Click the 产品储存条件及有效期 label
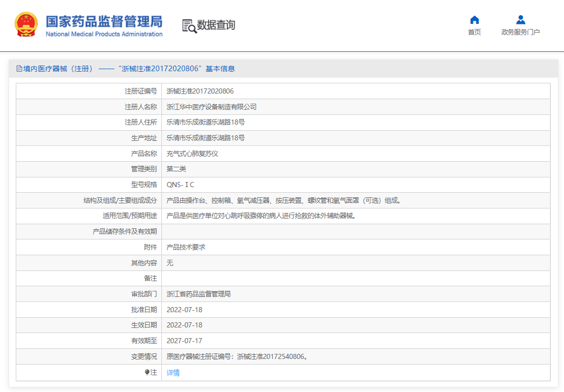 tap(125, 232)
